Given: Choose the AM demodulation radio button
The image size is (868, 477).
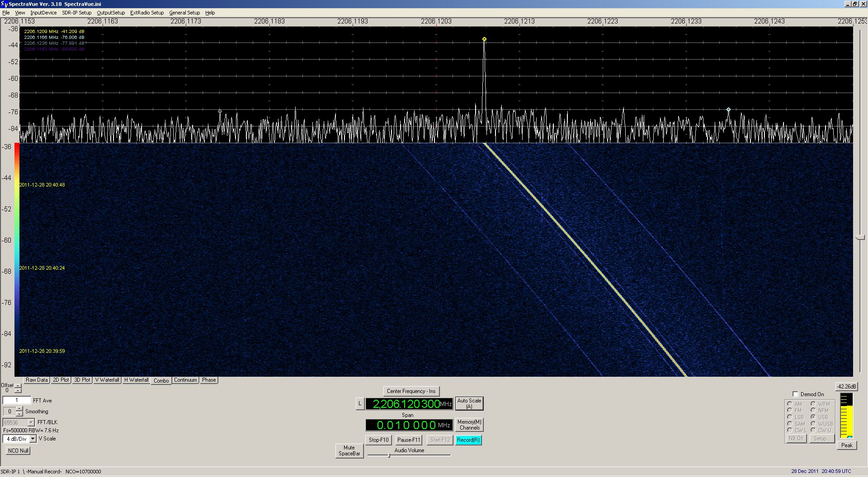Looking at the screenshot, I should coord(789,404).
